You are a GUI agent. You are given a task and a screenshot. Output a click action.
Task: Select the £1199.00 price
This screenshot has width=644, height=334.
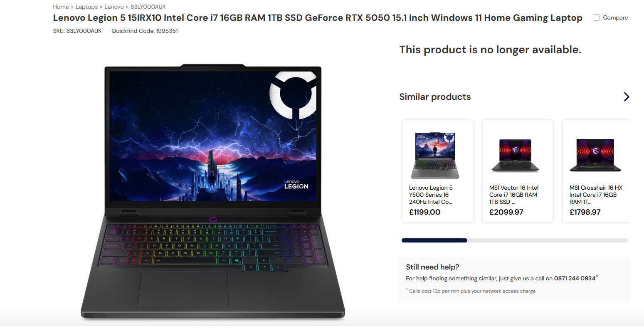tap(424, 212)
